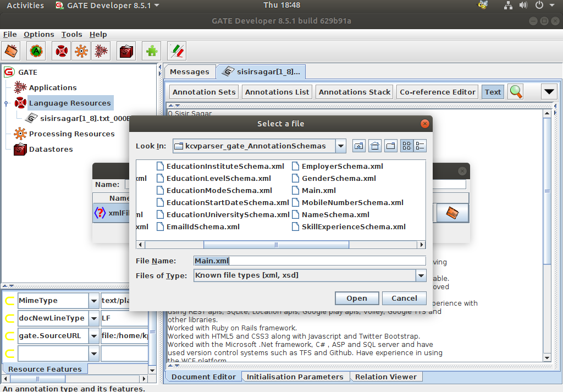Load ANNIE system using the green A icon

coord(36,51)
